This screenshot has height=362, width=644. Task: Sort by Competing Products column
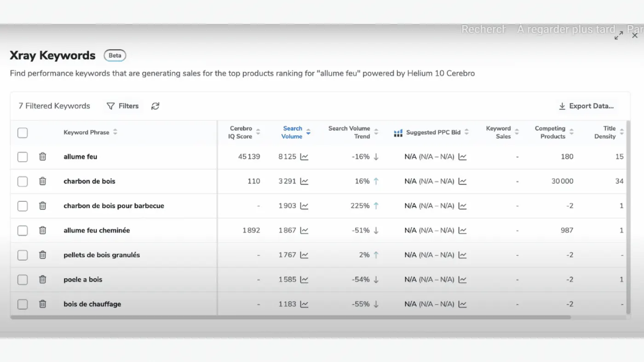pyautogui.click(x=571, y=132)
